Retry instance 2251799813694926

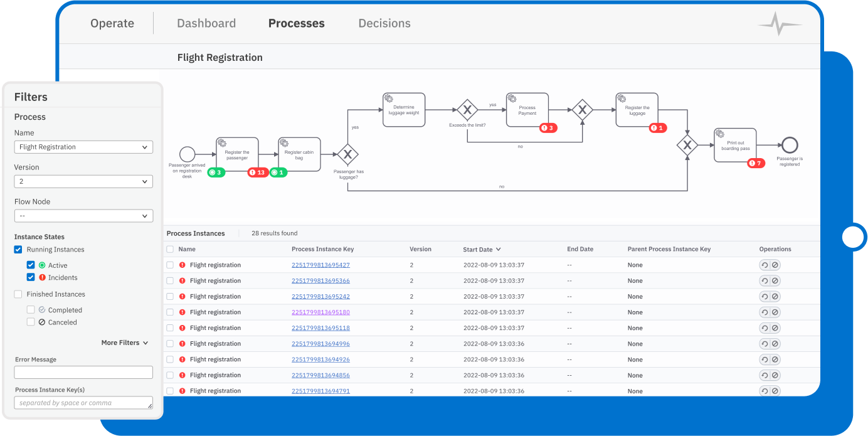click(x=765, y=359)
